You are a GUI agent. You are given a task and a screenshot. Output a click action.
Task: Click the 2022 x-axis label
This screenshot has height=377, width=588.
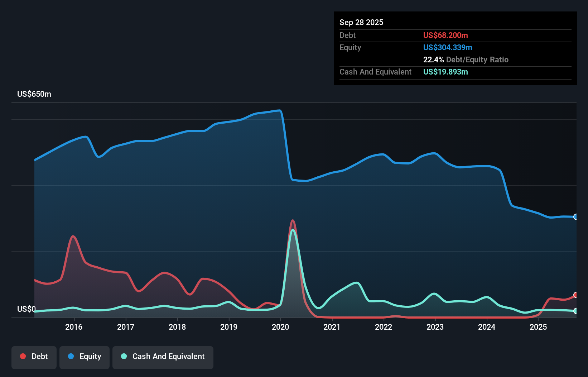pyautogui.click(x=384, y=327)
